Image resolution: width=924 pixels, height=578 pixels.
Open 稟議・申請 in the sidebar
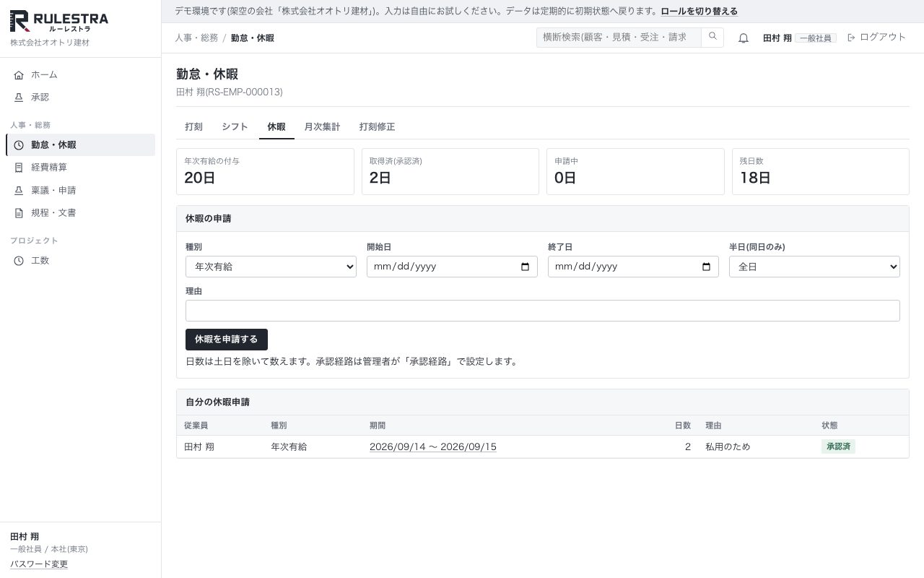coord(80,191)
